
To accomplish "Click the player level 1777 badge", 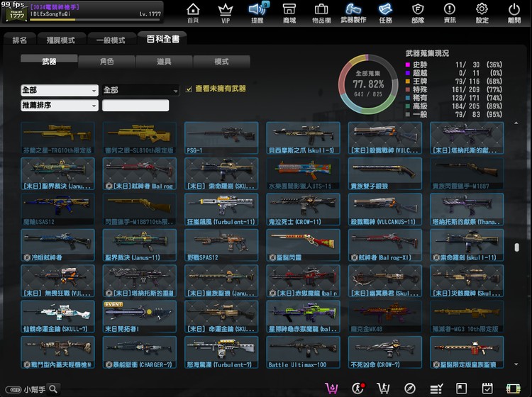I will pyautogui.click(x=16, y=14).
